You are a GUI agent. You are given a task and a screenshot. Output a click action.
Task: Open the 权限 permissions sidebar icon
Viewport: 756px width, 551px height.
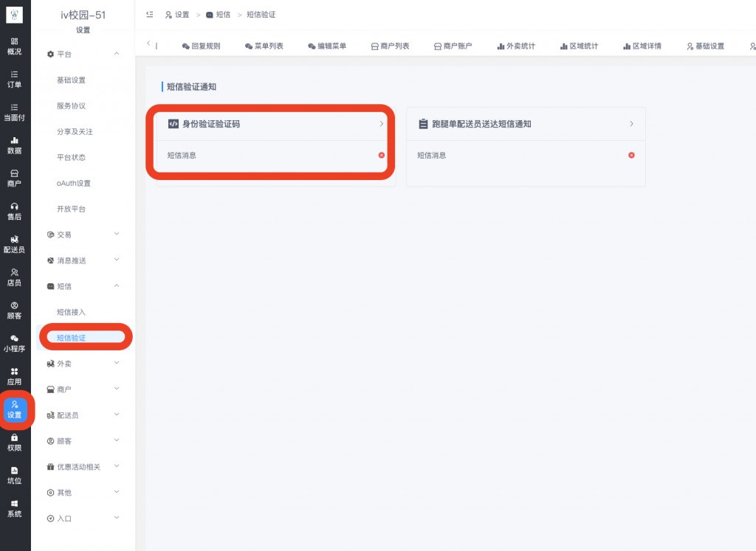[x=15, y=443]
